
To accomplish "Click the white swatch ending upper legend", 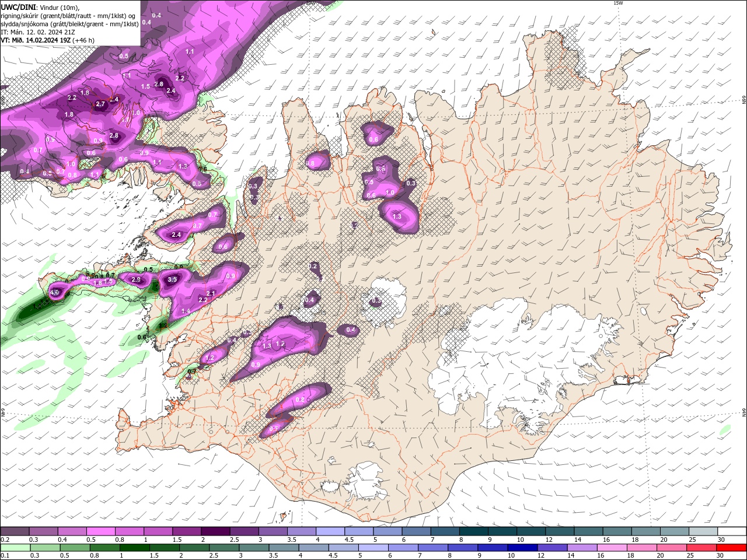I will pyautogui.click(x=731, y=531).
